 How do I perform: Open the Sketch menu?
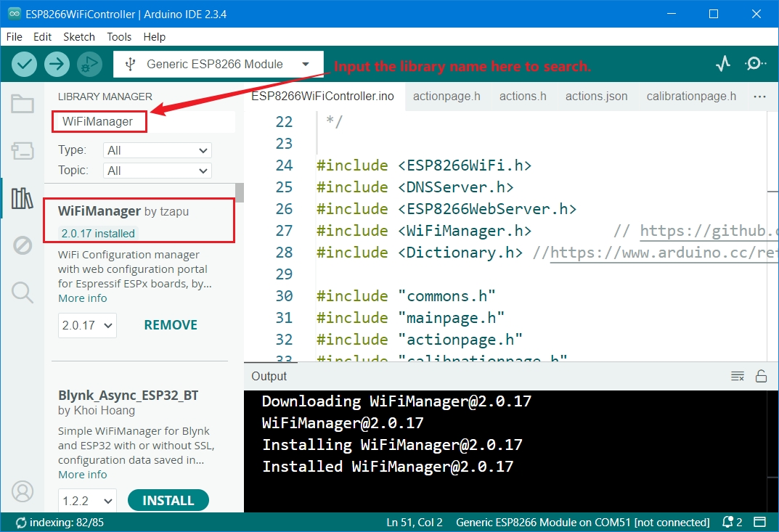pyautogui.click(x=78, y=36)
